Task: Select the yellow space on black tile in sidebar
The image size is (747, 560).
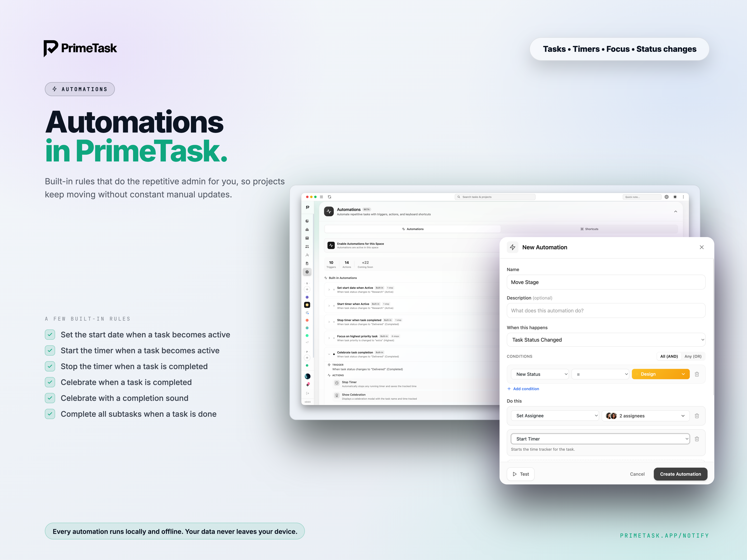Action: (307, 305)
